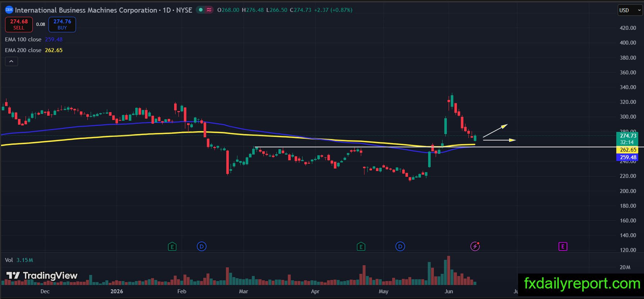Click the high price H276.48 value

pos(253,10)
